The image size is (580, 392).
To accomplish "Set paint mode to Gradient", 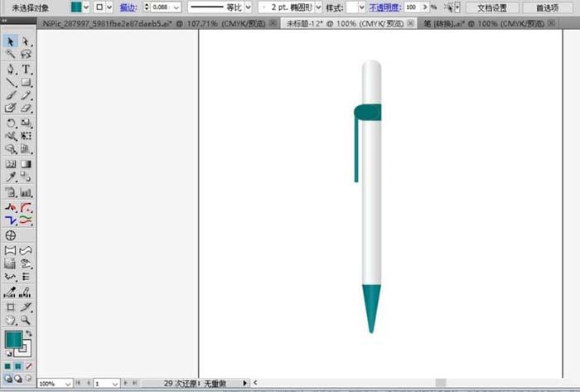I will tap(17, 366).
